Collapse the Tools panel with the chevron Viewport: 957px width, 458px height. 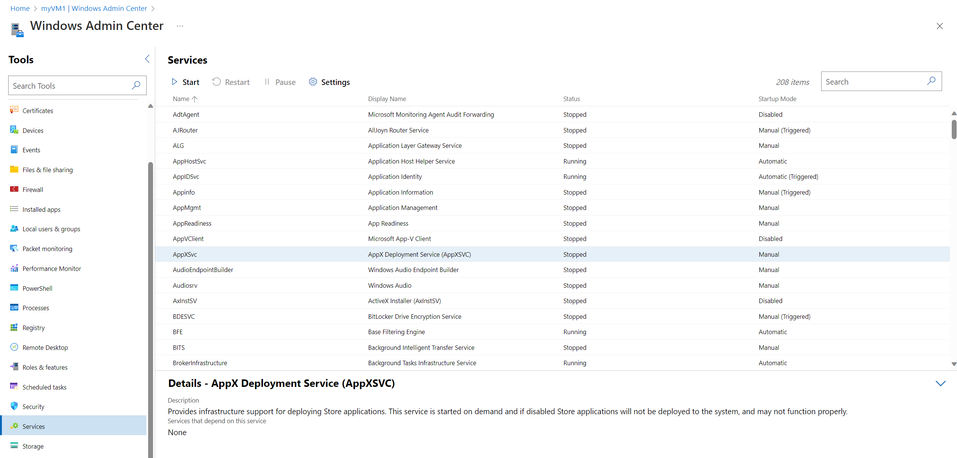147,59
